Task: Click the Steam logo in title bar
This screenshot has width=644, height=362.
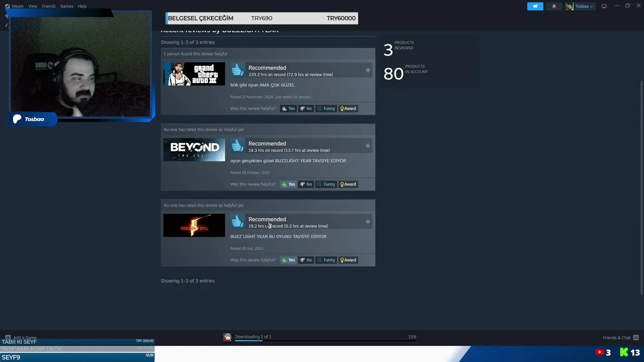Action: tap(7, 6)
